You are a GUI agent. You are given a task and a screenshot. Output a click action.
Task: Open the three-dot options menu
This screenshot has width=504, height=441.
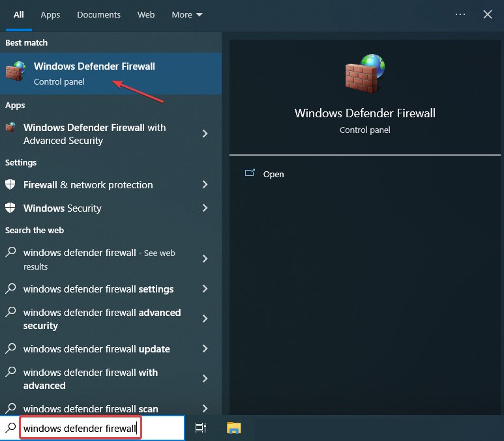click(460, 14)
